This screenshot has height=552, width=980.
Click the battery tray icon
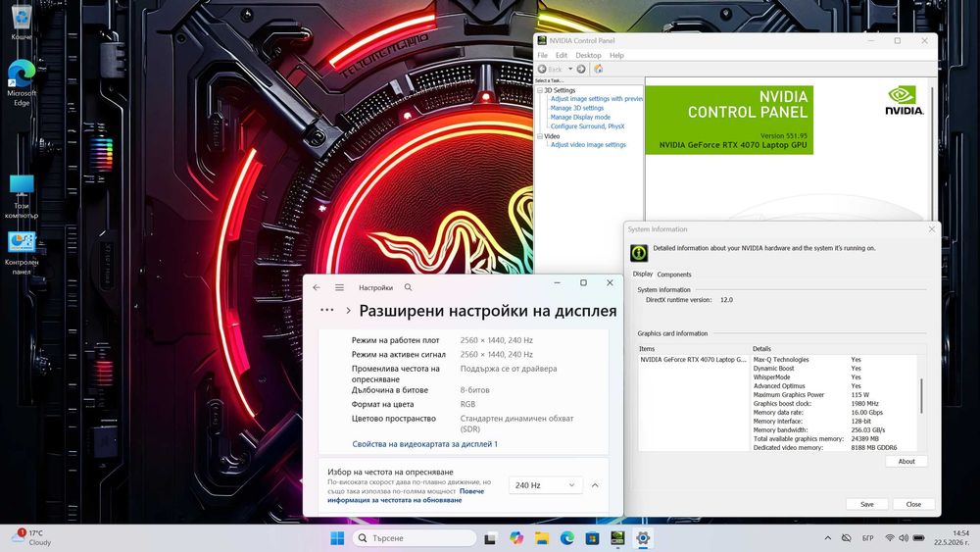[x=919, y=538]
